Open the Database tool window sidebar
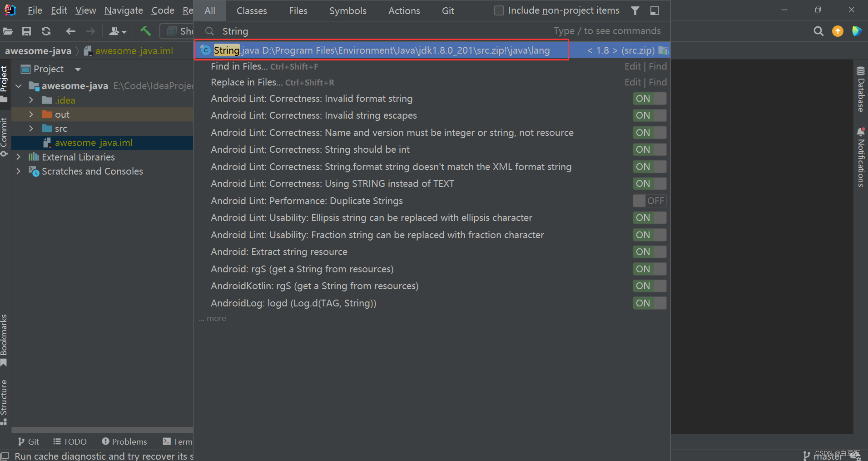 (861, 89)
